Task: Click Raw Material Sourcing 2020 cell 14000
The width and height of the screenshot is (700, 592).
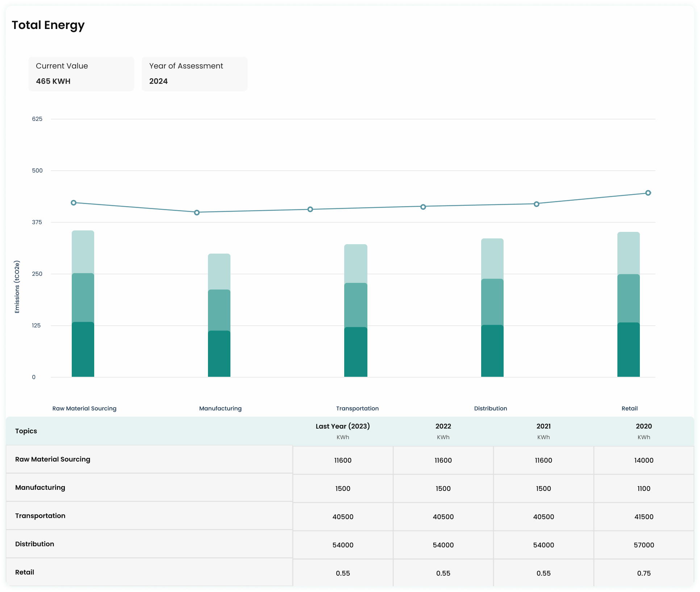Action: [644, 460]
